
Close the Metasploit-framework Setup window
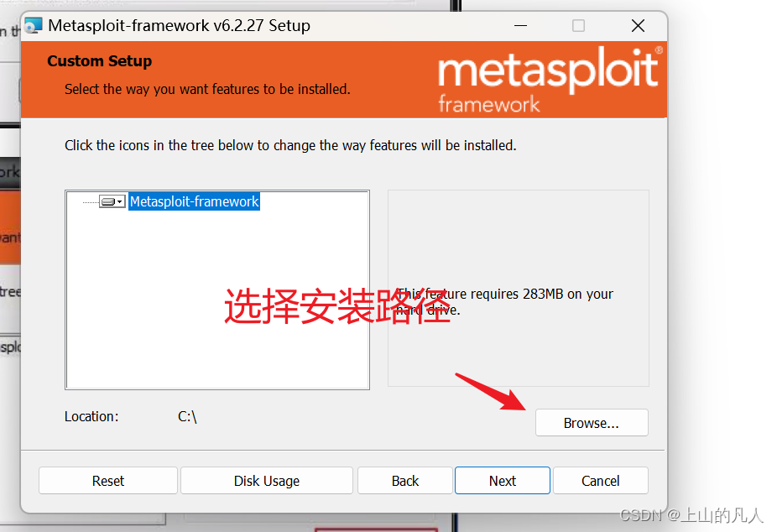tap(638, 26)
